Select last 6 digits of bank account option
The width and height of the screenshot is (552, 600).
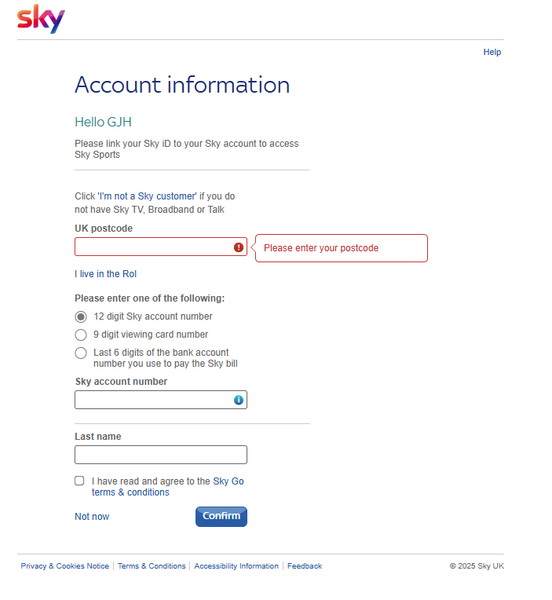81,353
